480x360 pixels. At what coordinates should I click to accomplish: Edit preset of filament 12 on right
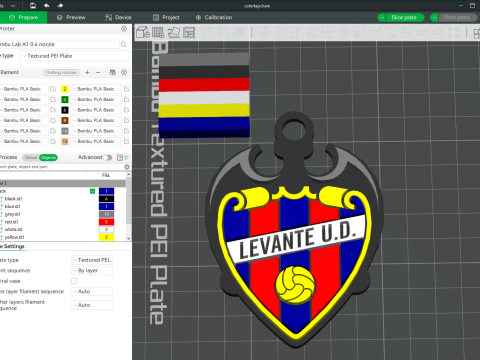click(126, 141)
